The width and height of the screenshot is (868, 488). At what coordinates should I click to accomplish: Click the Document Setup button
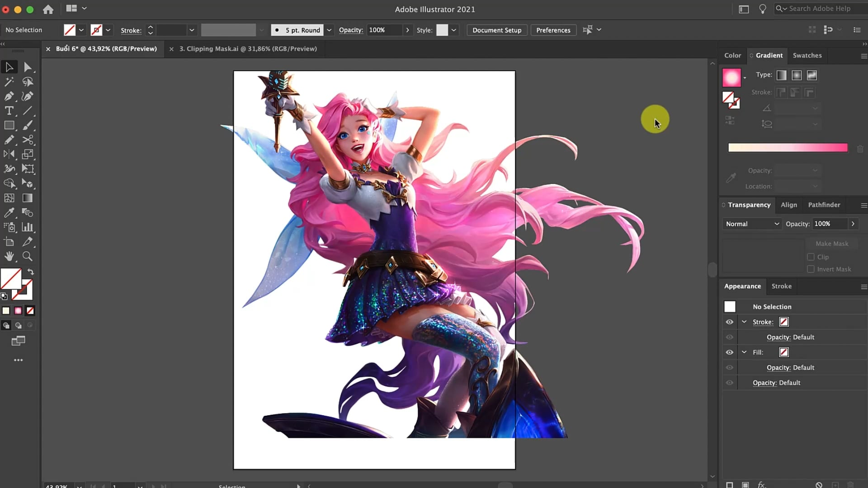[x=496, y=30]
